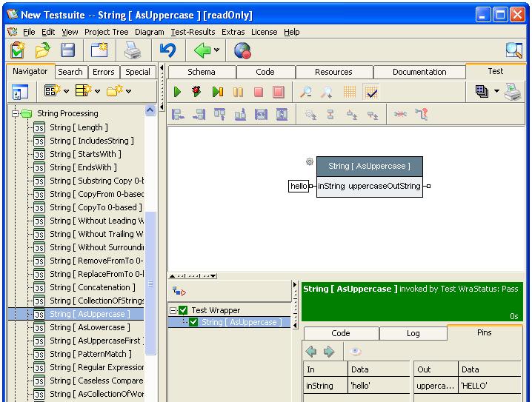The height and width of the screenshot is (402, 532).
Task: Click the 'hello' input pin value
Action: [298, 187]
